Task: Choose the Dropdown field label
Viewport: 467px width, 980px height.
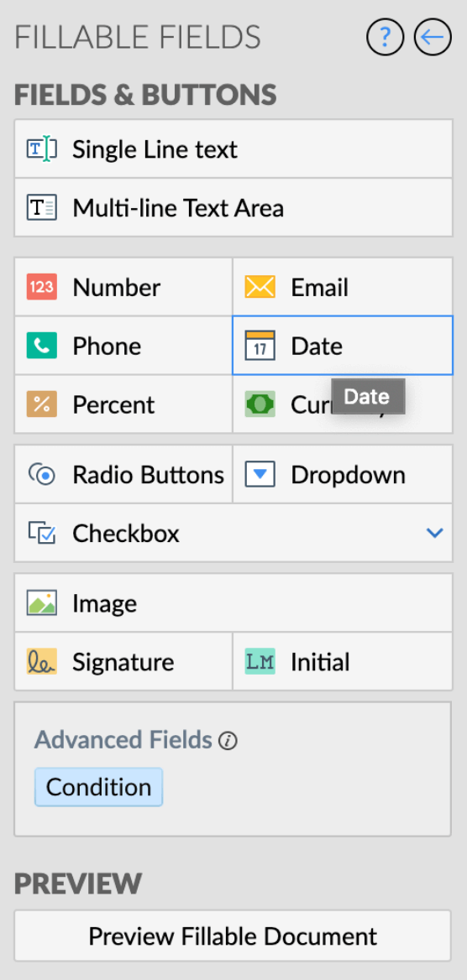Action: (x=348, y=475)
